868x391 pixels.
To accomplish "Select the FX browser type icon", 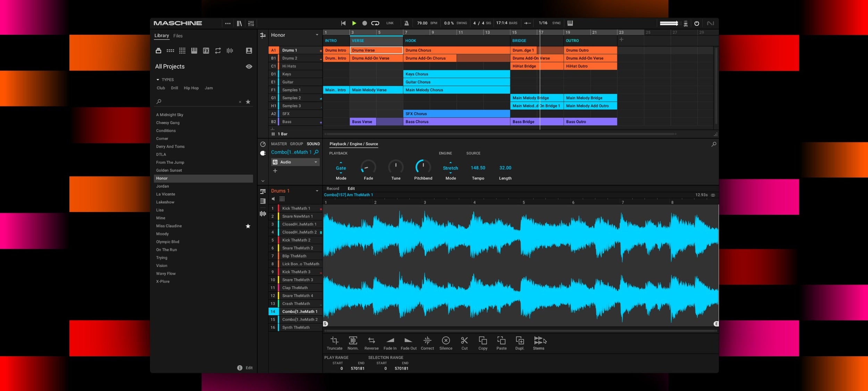I will tap(206, 51).
